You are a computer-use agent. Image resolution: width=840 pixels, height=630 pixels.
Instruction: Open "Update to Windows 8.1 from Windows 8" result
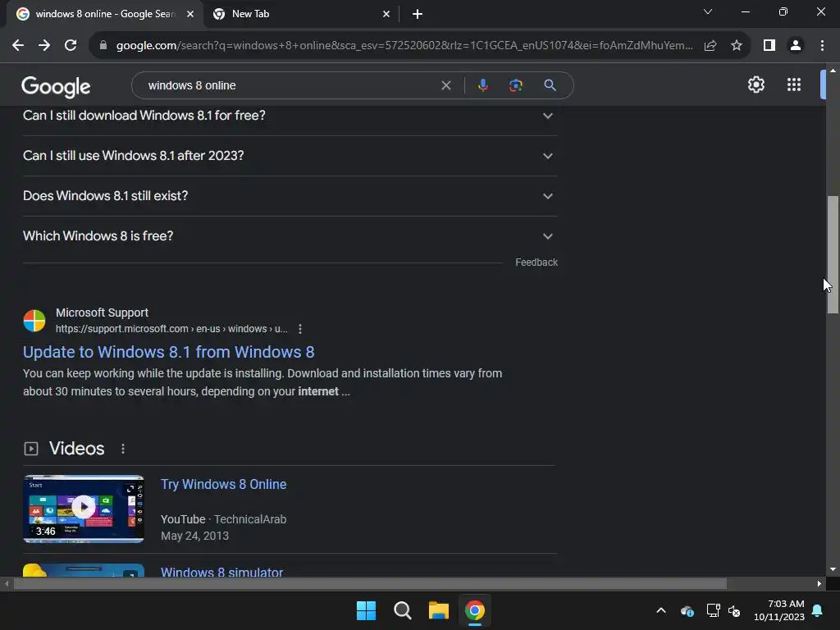[168, 352]
